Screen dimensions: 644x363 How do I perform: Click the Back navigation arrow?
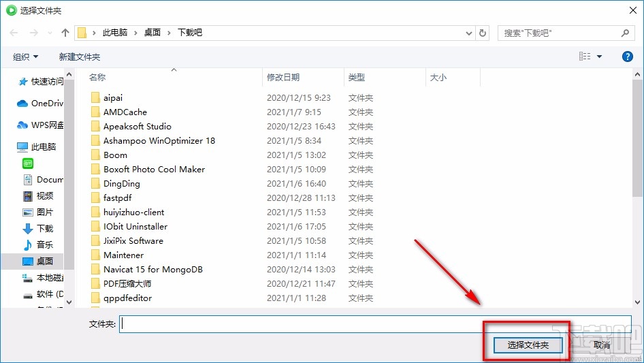point(14,33)
